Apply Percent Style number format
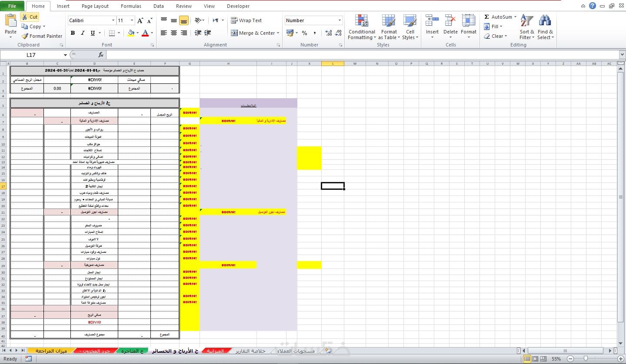Screen dimensions: 626x364 point(304,33)
